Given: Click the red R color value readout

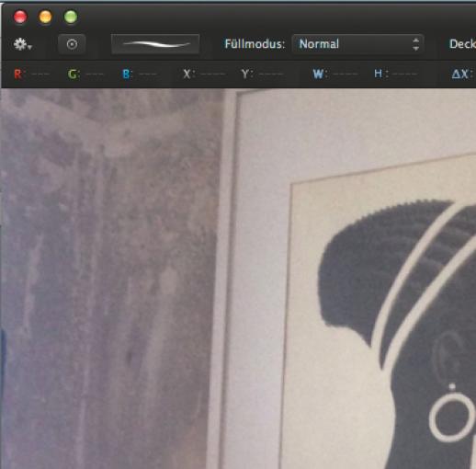Looking at the screenshot, I should [31, 74].
